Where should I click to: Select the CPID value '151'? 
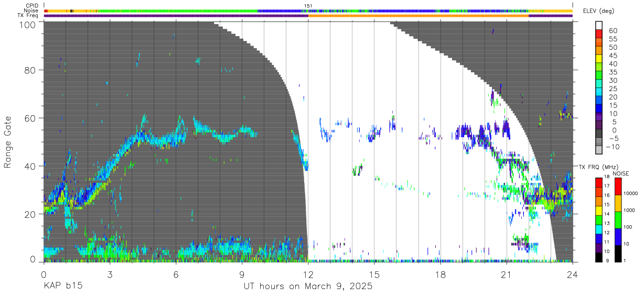coord(308,6)
